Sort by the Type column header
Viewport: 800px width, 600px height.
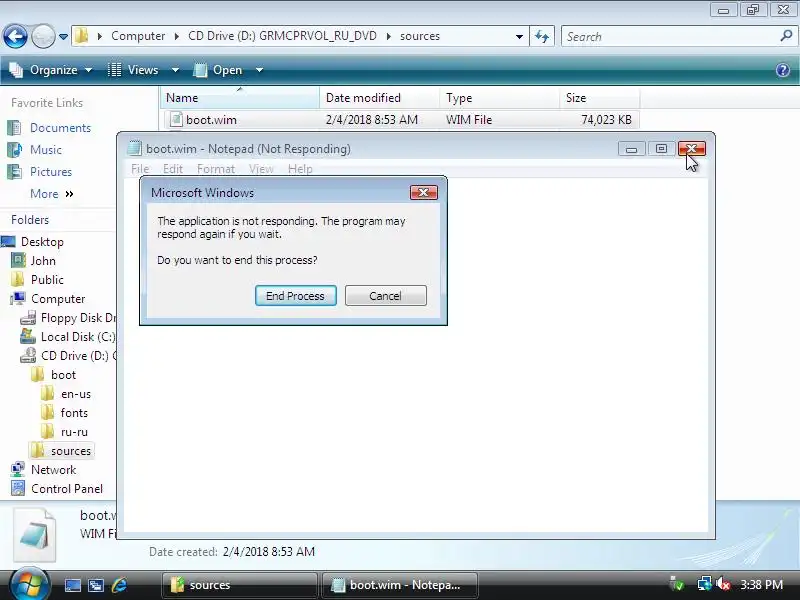click(499, 98)
